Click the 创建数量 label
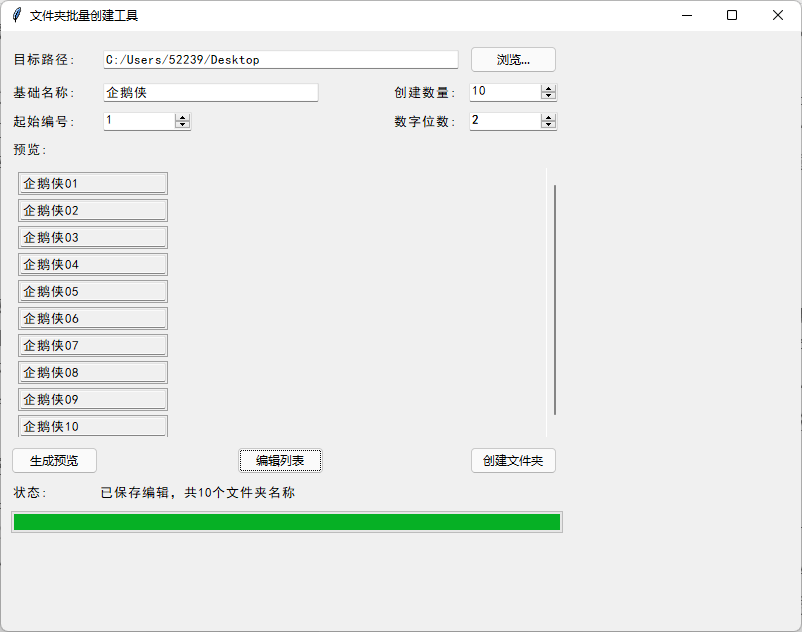The width and height of the screenshot is (802, 632). coord(425,93)
